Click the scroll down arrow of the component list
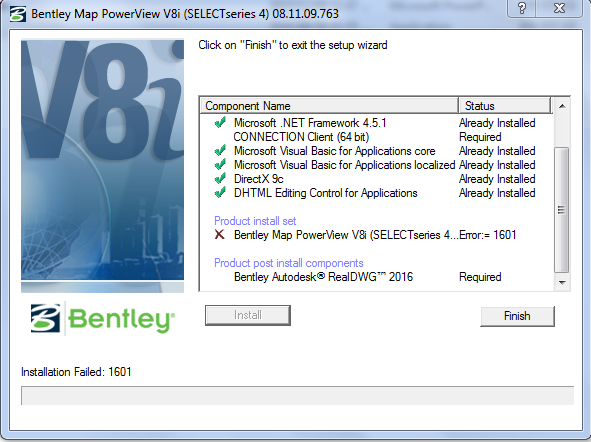 (562, 283)
